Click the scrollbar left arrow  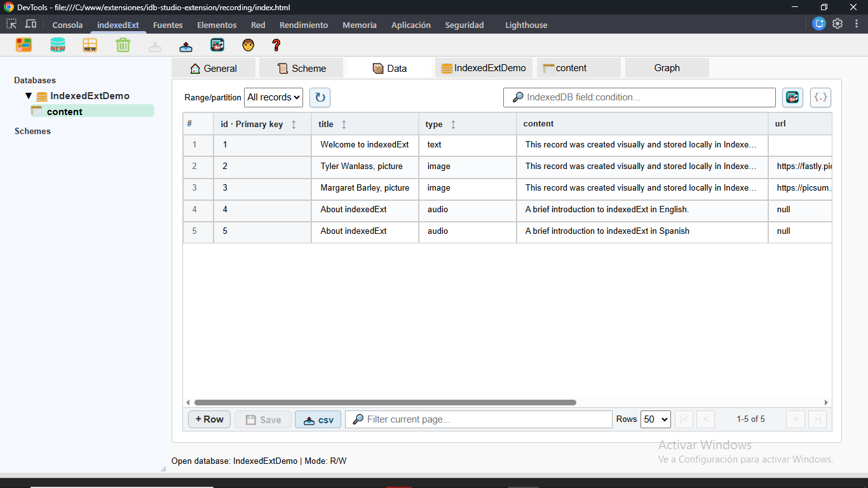[187, 402]
